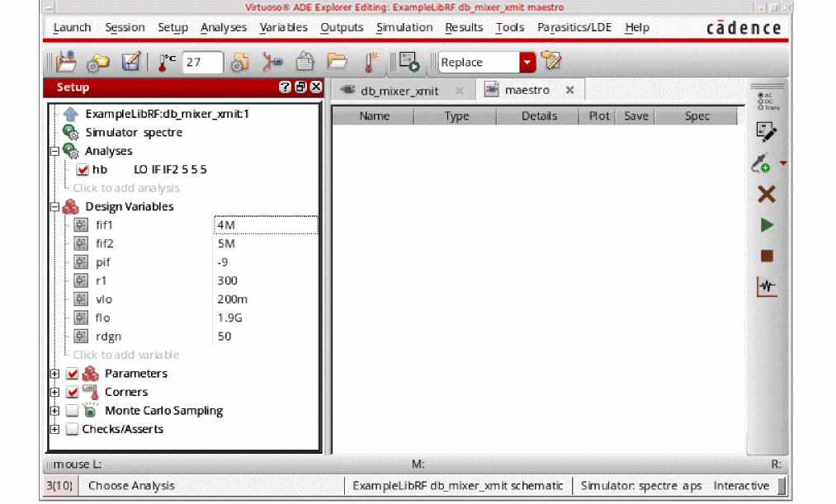Expand the Parameters tree node
This screenshot has width=836, height=504.
55,374
